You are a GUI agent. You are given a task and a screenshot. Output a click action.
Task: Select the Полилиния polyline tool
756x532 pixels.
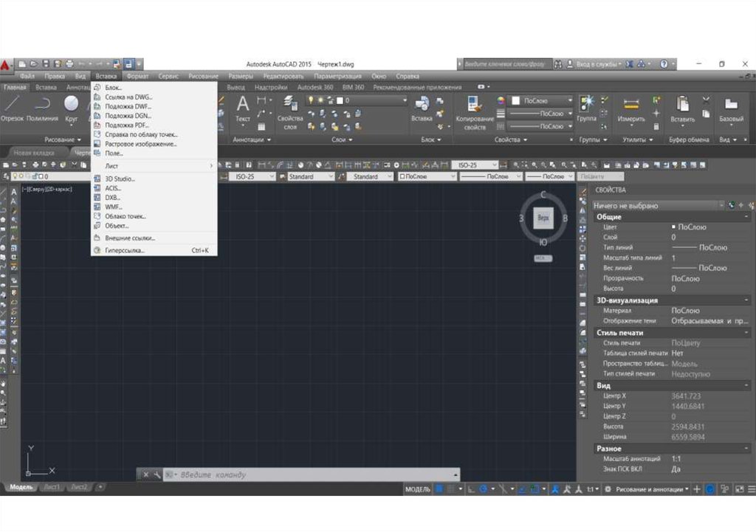(x=42, y=108)
